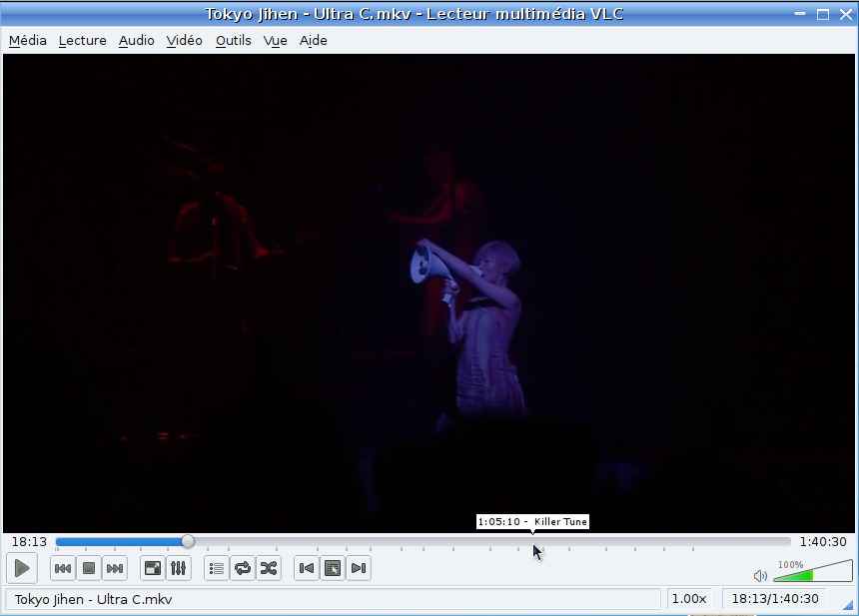Click the previous media skip button
This screenshot has width=859, height=616.
(x=62, y=569)
